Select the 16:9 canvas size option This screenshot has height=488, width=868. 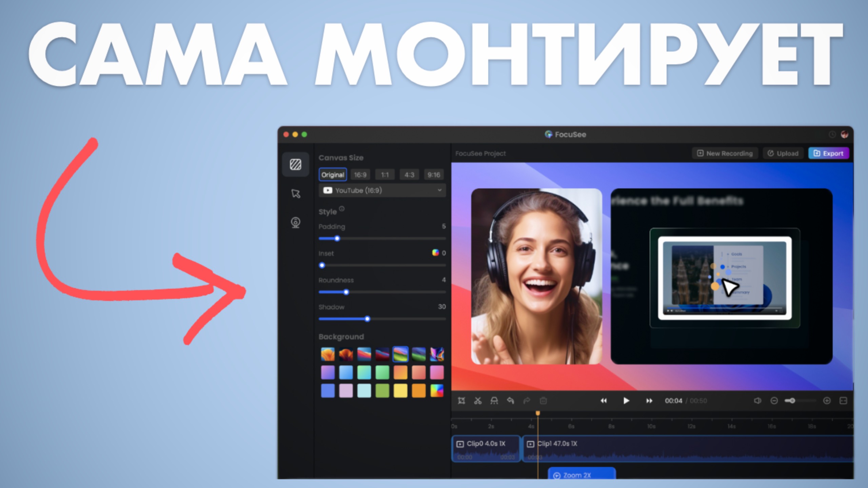[360, 175]
